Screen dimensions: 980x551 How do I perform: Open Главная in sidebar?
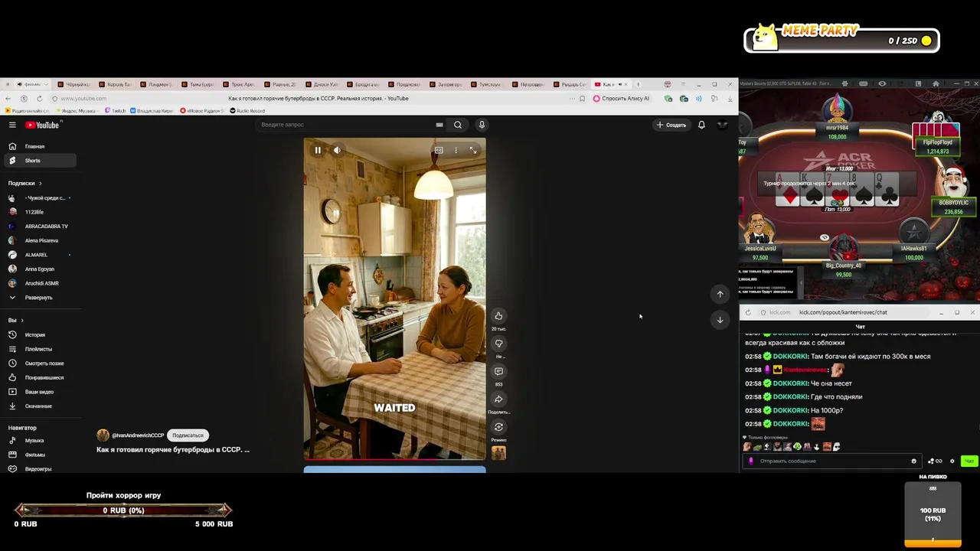(x=38, y=146)
